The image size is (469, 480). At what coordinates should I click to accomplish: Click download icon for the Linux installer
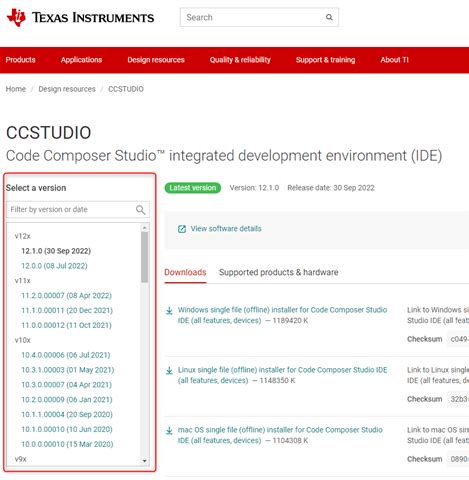[x=169, y=371]
